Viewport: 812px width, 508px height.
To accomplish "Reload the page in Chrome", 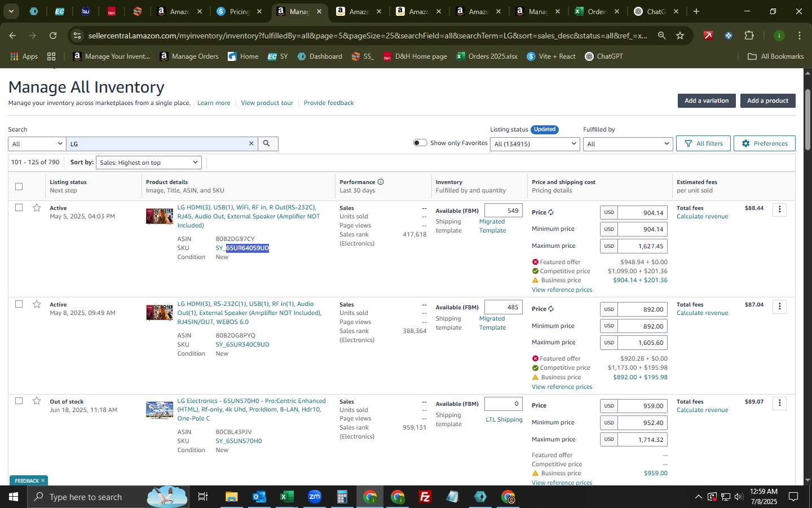I will tap(53, 36).
